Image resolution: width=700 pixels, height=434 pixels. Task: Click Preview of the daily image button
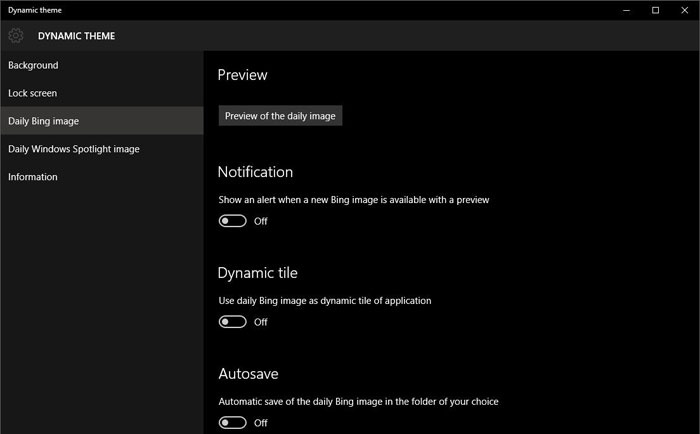coord(280,116)
